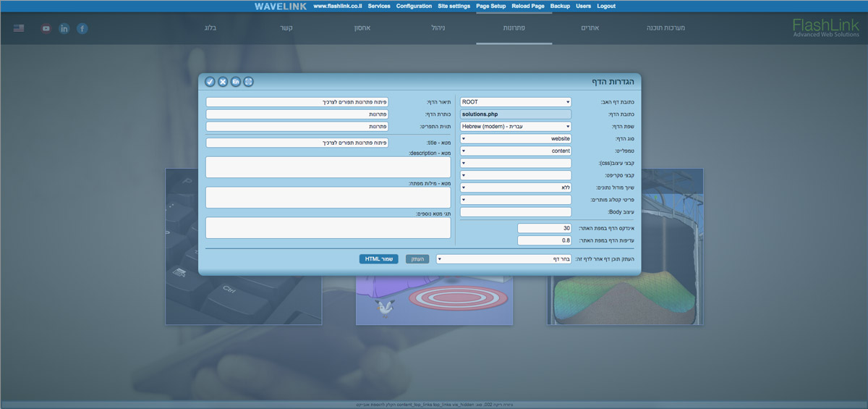Open the CSS design files dropdown
868x409 pixels.
tap(516, 163)
